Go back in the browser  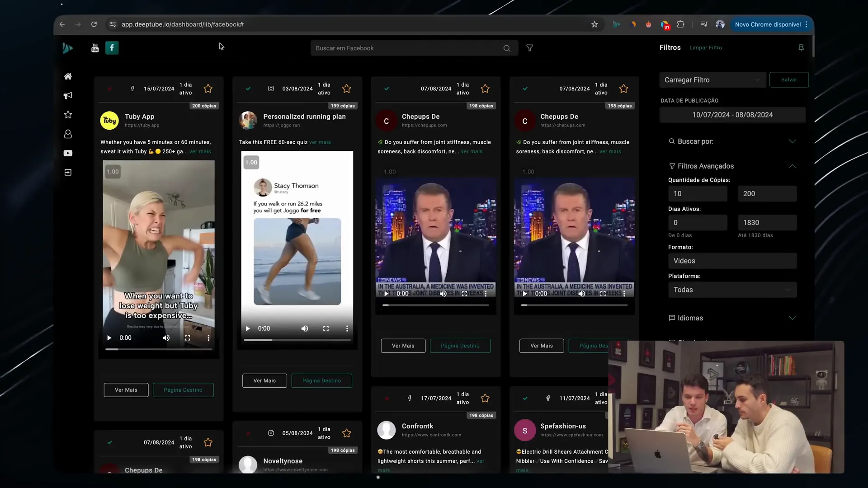point(62,24)
